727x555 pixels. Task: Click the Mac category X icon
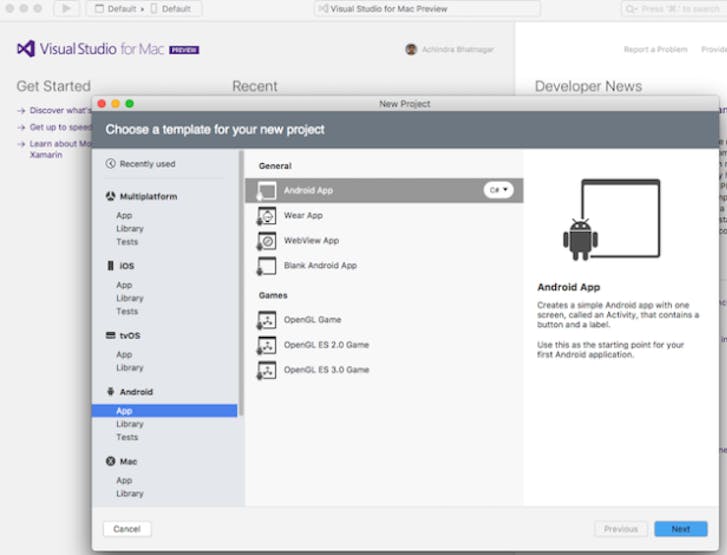(110, 461)
